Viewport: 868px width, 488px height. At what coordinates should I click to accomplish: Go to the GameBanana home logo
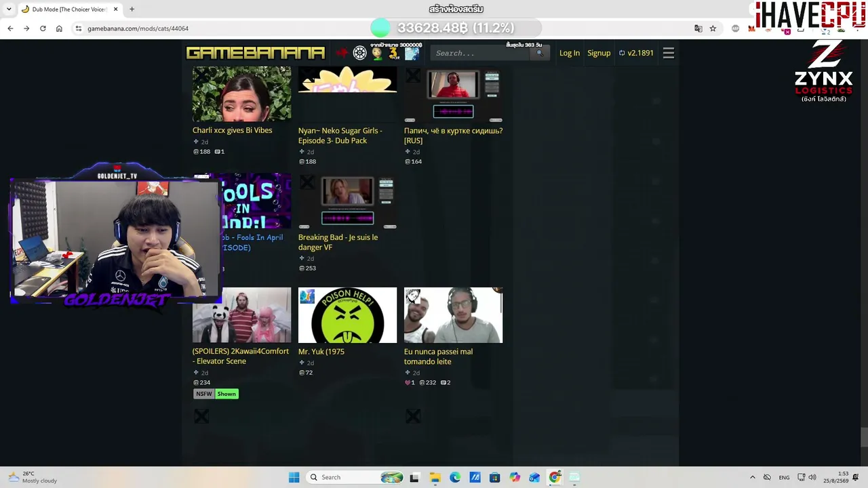coord(256,53)
